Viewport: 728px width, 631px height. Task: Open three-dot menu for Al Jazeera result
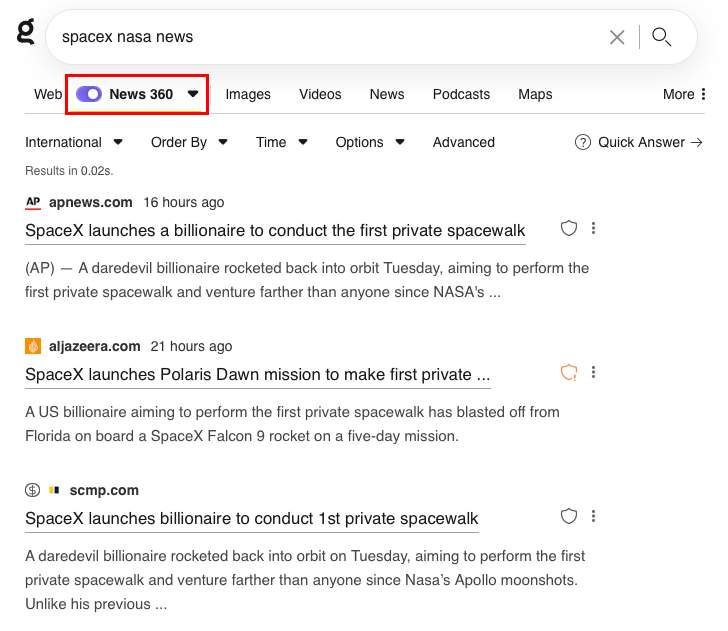pyautogui.click(x=594, y=373)
